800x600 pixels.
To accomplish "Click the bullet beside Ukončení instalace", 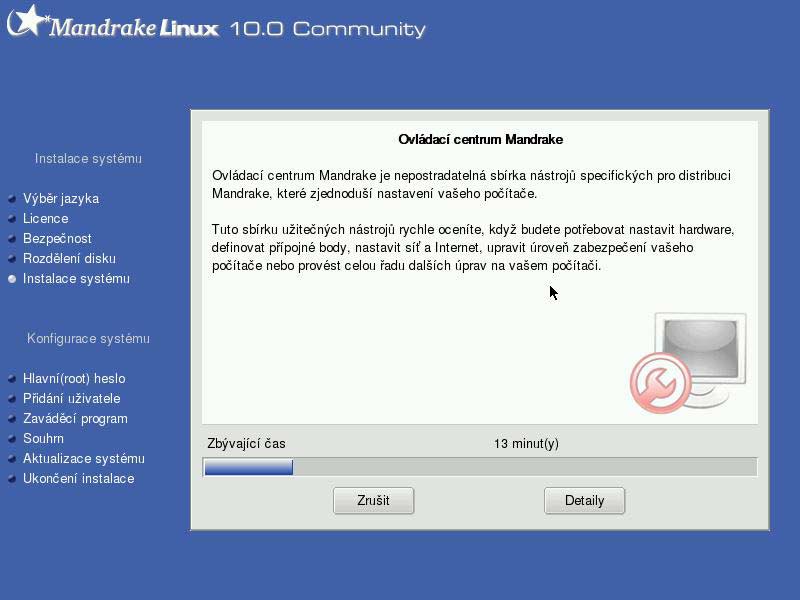I will (x=12, y=479).
